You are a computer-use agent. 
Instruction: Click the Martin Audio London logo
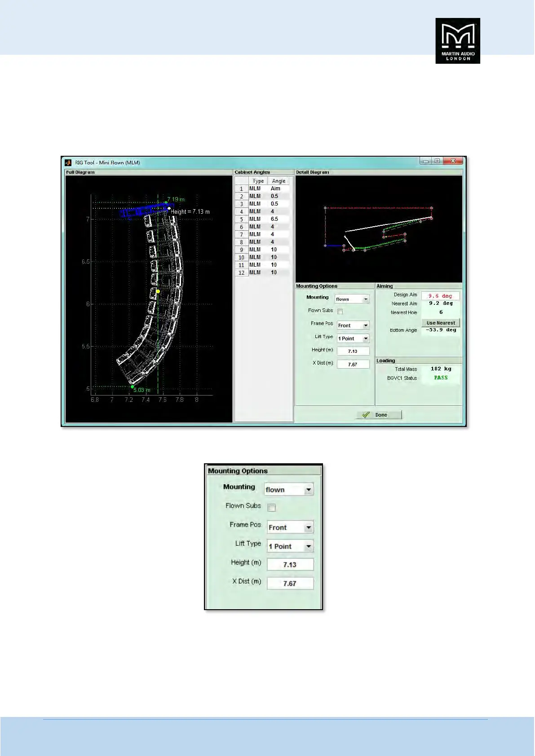pyautogui.click(x=458, y=41)
